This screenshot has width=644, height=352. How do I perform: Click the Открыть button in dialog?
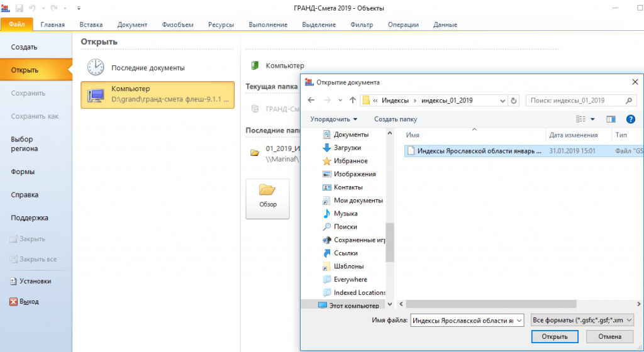(555, 337)
